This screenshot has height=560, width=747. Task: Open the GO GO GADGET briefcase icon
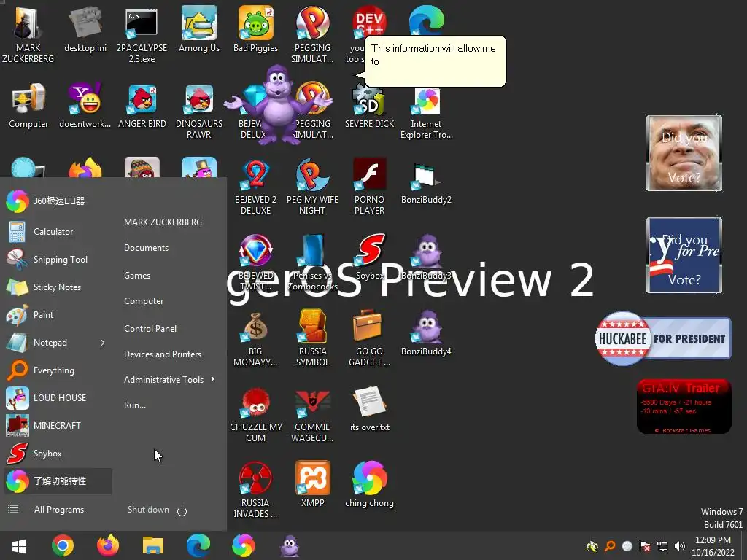pos(369,338)
